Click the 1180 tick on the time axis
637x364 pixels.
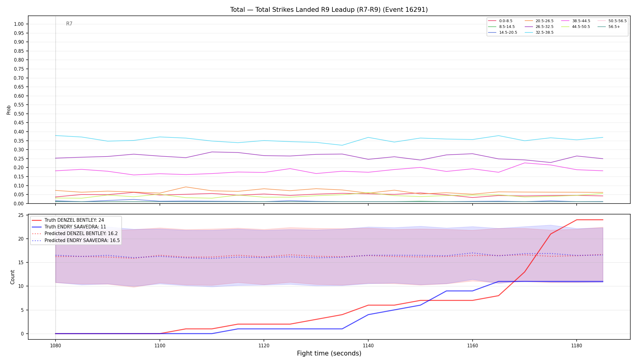point(577,345)
